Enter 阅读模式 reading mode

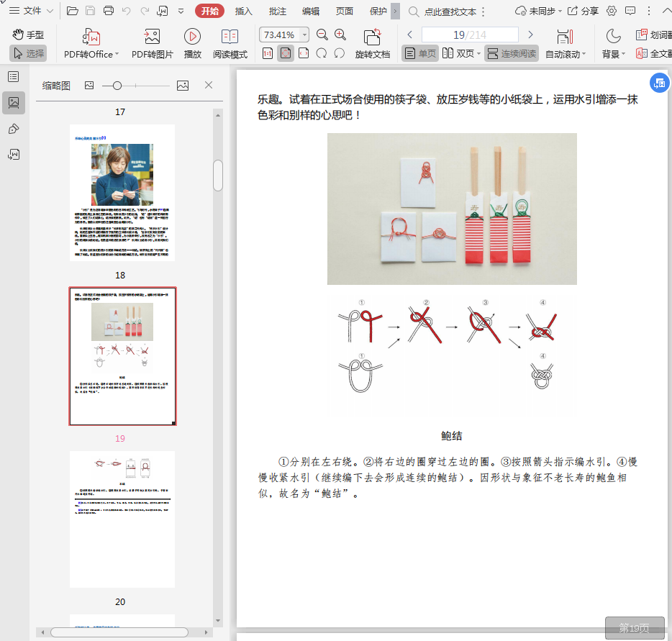(x=230, y=43)
